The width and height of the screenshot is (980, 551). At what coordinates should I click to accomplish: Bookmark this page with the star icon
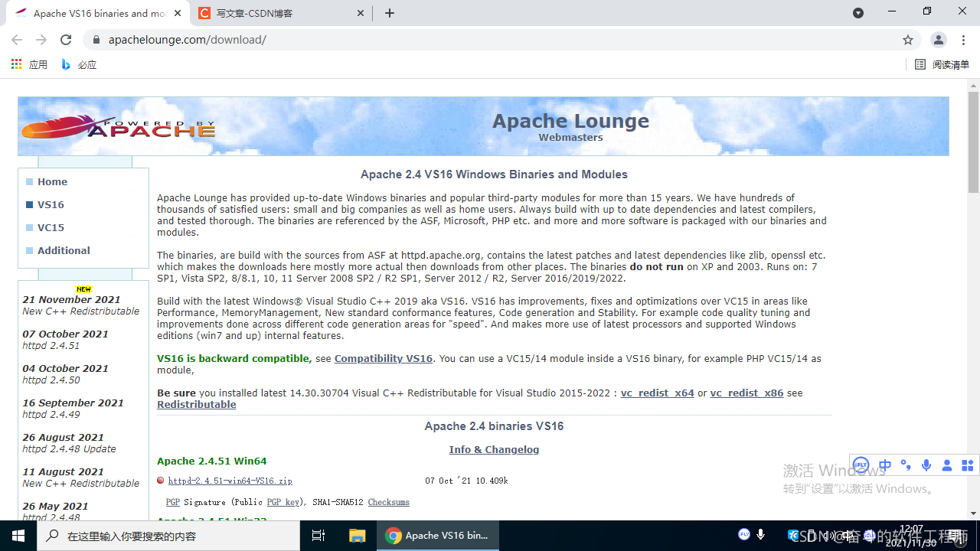pyautogui.click(x=908, y=40)
